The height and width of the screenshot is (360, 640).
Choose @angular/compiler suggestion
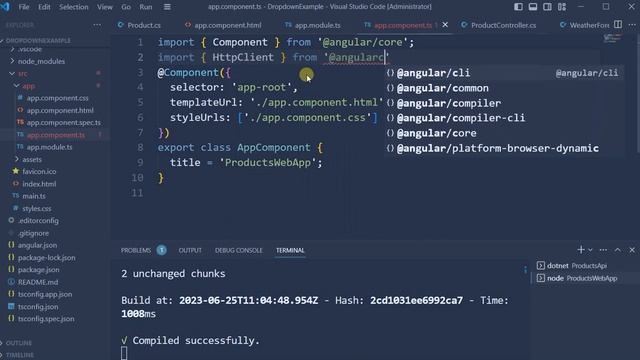coord(504,103)
